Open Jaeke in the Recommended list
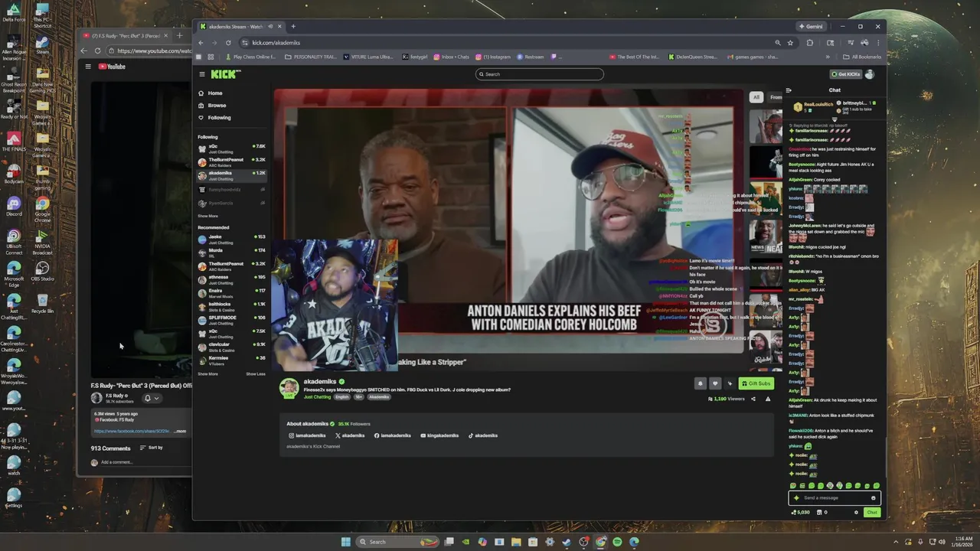980x551 pixels. point(231,240)
